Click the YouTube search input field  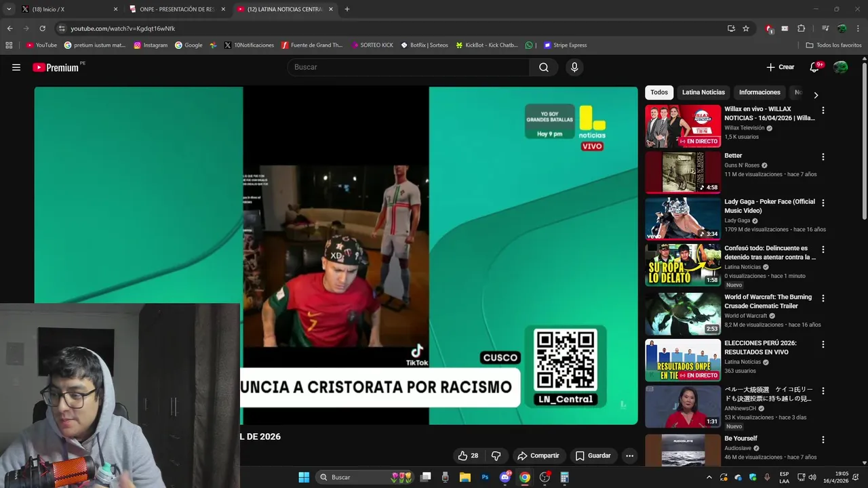[408, 67]
